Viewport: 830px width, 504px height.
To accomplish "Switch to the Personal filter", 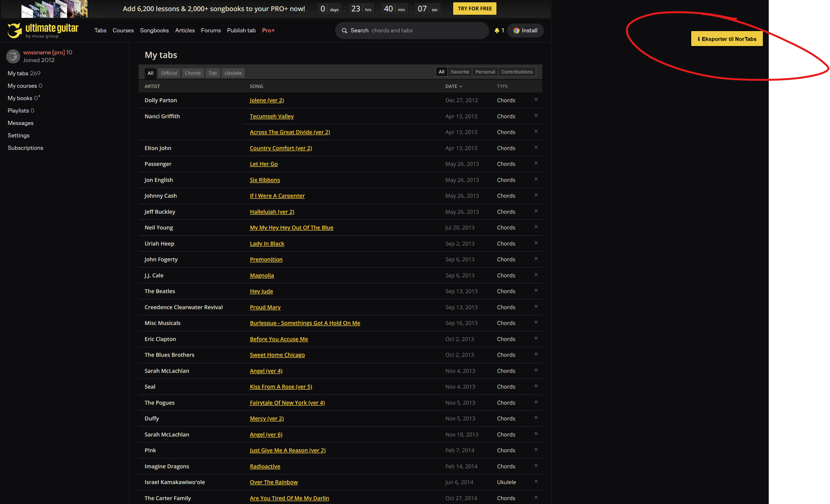I will click(485, 72).
